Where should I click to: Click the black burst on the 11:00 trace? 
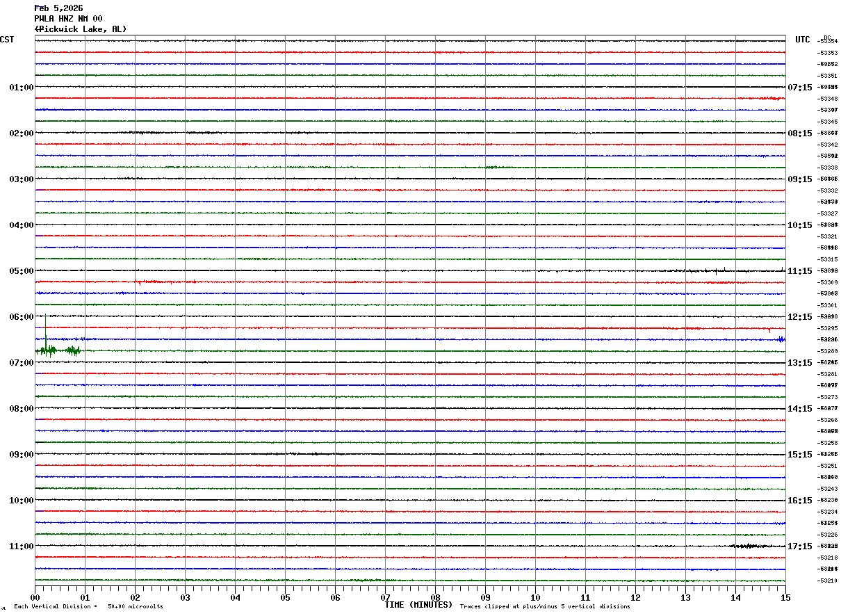tap(749, 546)
